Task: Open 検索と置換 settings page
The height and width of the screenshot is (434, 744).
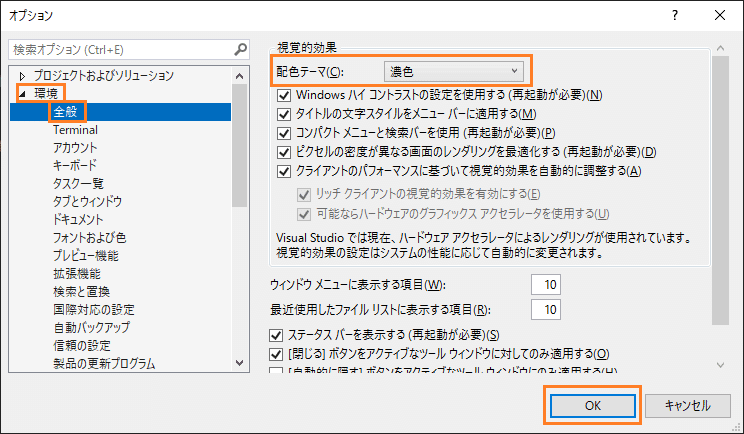Action: click(x=81, y=292)
